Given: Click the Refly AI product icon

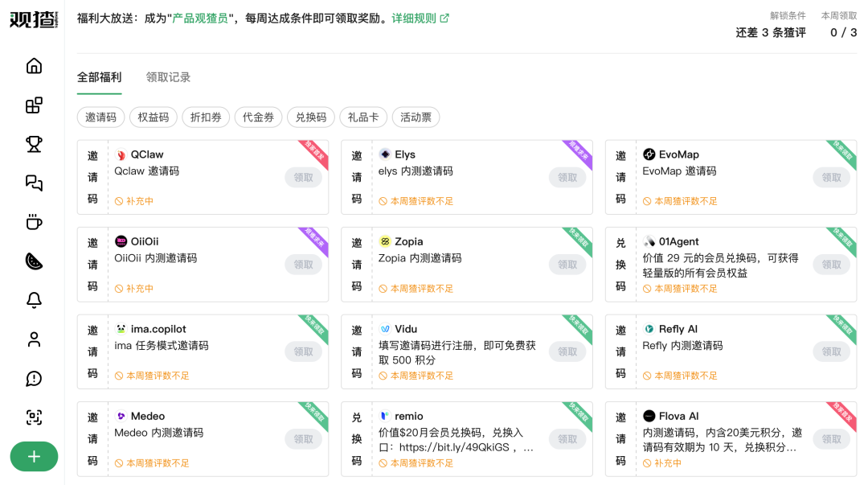Looking at the screenshot, I should tap(649, 329).
